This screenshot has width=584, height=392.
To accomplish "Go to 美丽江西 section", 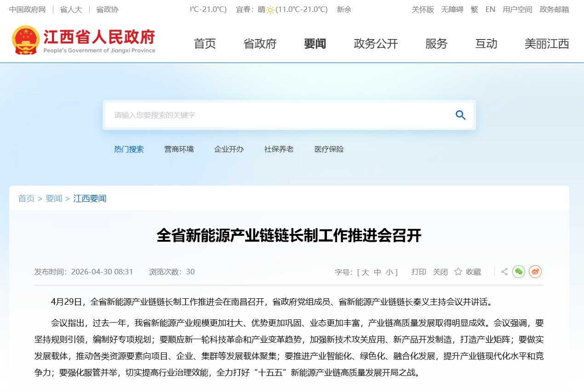I will click(x=546, y=44).
